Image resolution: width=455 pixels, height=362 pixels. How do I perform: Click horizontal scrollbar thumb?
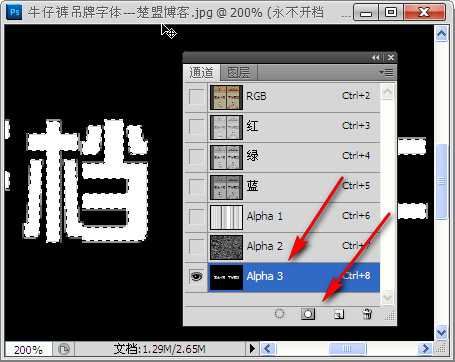(x=347, y=349)
